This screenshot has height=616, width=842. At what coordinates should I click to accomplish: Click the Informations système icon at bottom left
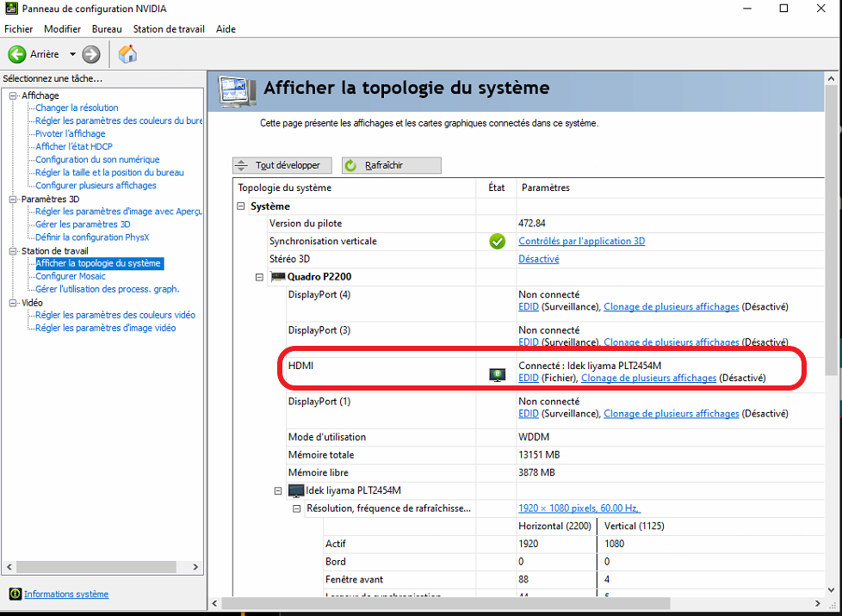(x=15, y=594)
